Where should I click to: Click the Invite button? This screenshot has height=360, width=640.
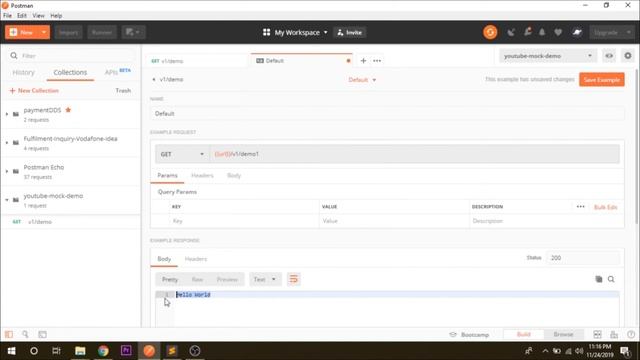(x=350, y=32)
